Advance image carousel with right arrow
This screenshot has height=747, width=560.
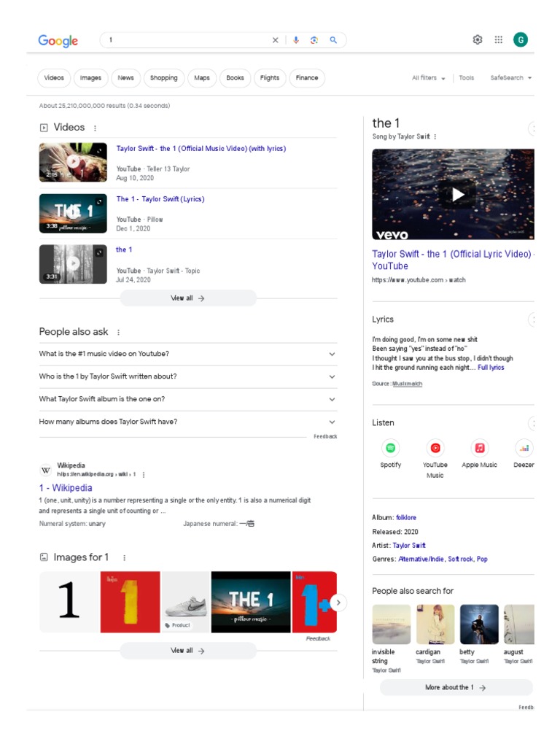click(338, 603)
